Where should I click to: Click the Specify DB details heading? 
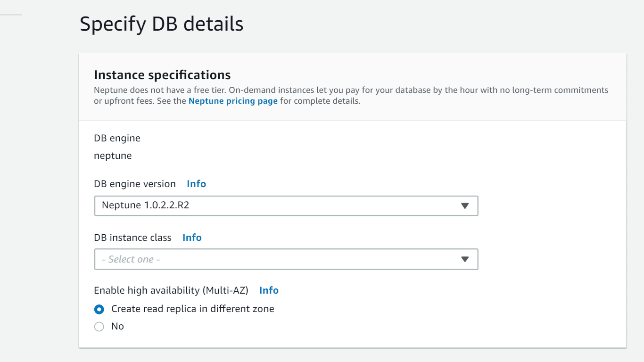pos(162,24)
